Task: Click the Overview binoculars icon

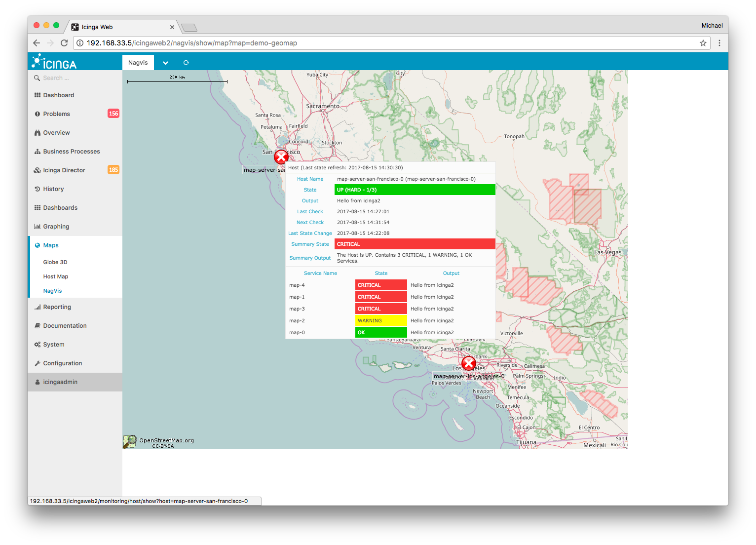Action: 38,133
